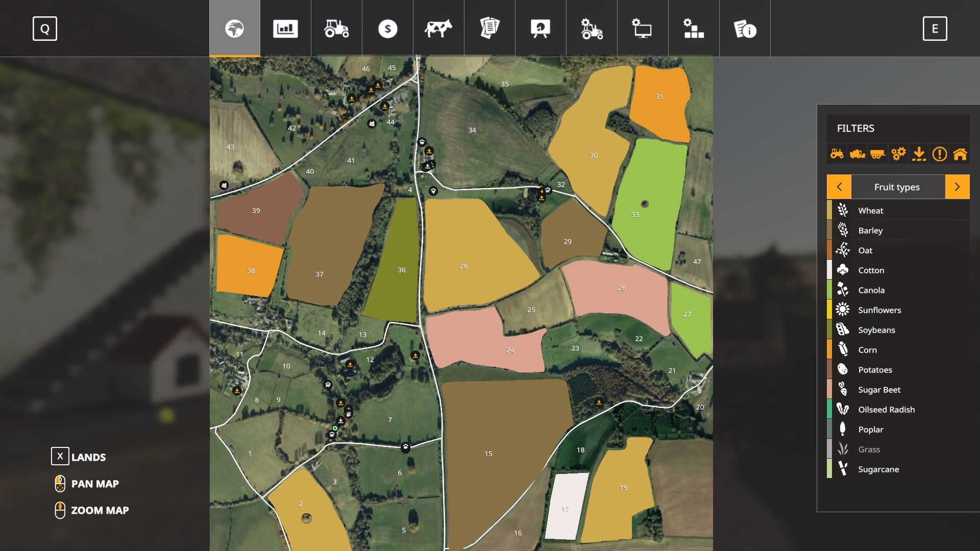The height and width of the screenshot is (551, 980).
Task: Toggle the house farm buildings filter
Action: coord(960,154)
